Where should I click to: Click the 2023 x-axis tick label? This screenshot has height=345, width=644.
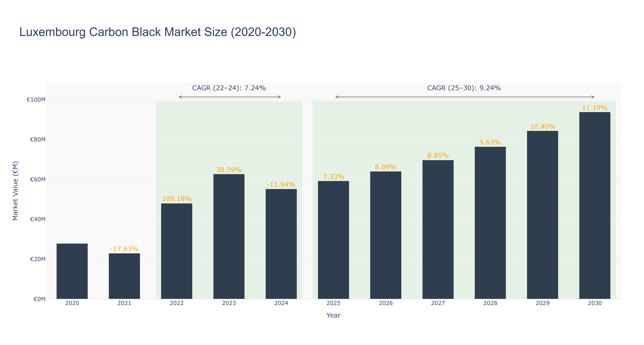click(x=229, y=303)
